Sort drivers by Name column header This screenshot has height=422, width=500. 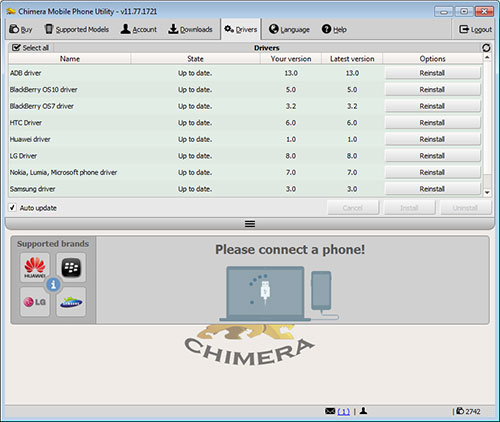point(70,59)
